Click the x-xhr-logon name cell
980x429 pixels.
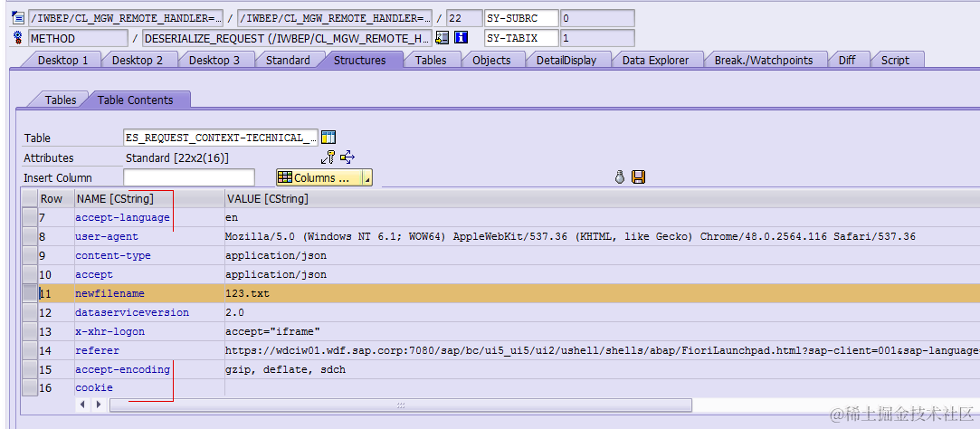click(149, 331)
